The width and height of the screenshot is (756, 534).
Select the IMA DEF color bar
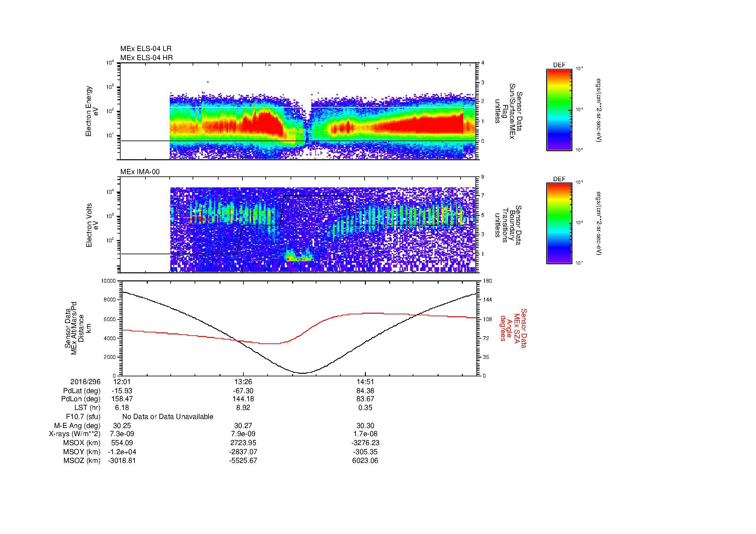(x=559, y=224)
